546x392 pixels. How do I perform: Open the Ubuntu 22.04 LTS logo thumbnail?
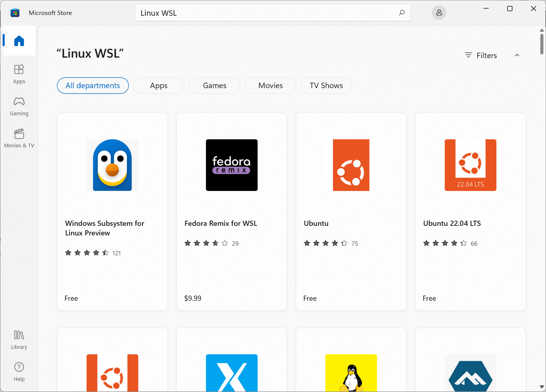[470, 165]
